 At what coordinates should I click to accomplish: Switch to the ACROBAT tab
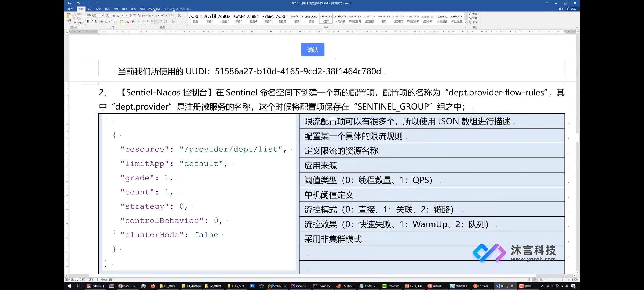pyautogui.click(x=154, y=9)
